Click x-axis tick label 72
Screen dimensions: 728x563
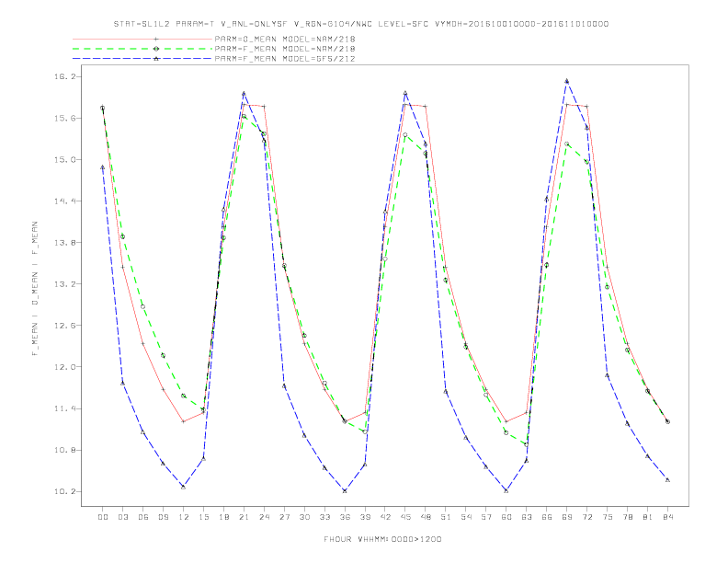click(x=587, y=517)
